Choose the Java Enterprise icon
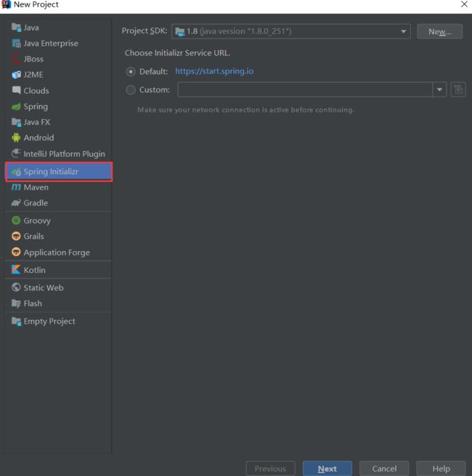Image resolution: width=472 pixels, height=476 pixels. click(16, 43)
